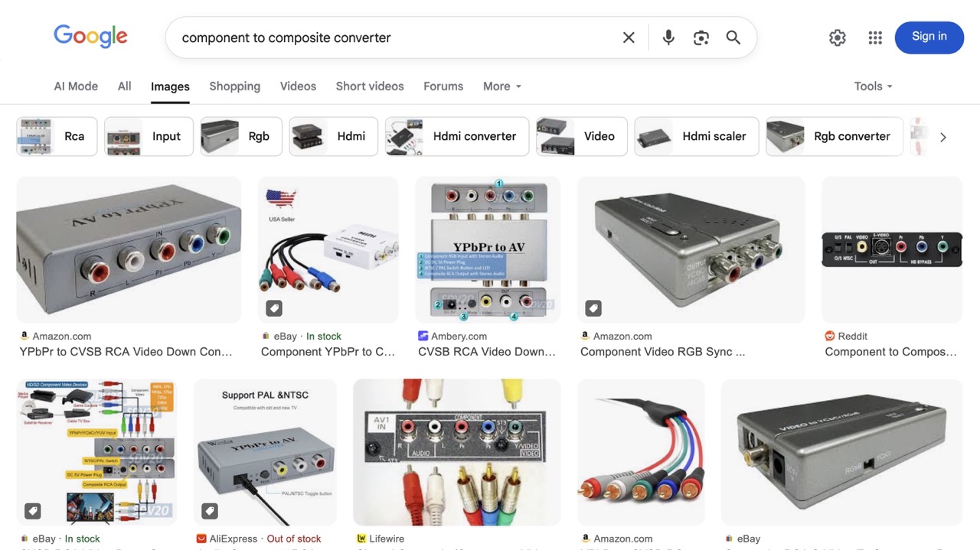The width and height of the screenshot is (980, 550).
Task: Open Google Lens image search icon
Action: [701, 37]
